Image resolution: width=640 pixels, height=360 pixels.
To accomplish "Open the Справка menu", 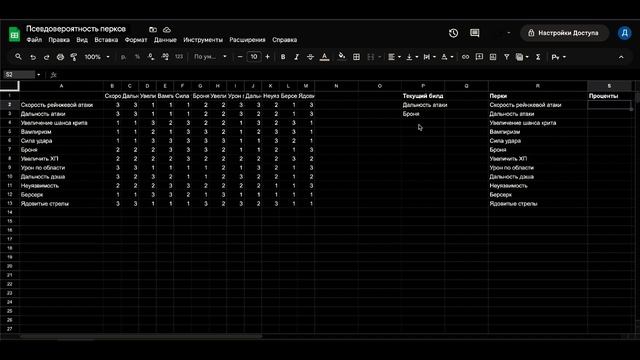I will [x=284, y=40].
